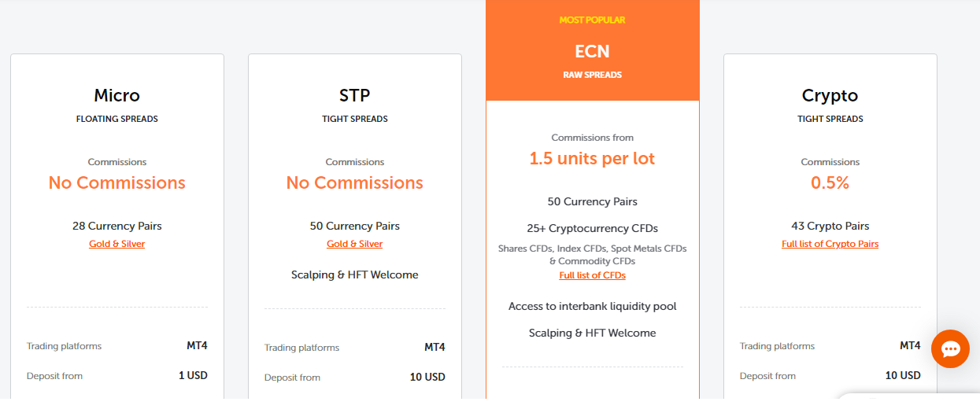Click No Commissions text in STP card

click(354, 182)
